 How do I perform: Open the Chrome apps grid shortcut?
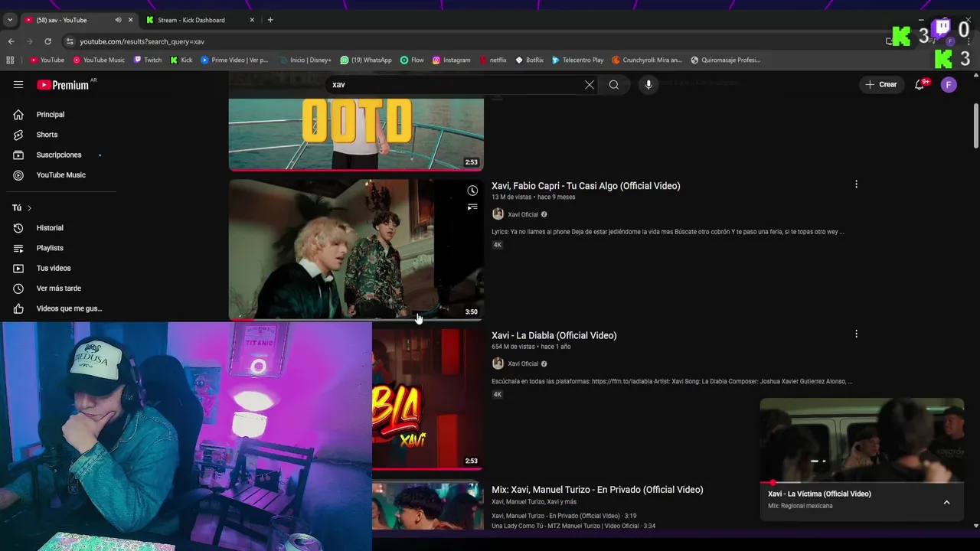(10, 60)
